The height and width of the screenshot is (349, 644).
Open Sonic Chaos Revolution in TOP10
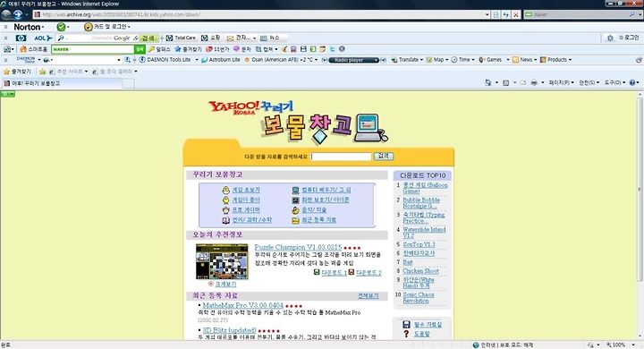(418, 298)
